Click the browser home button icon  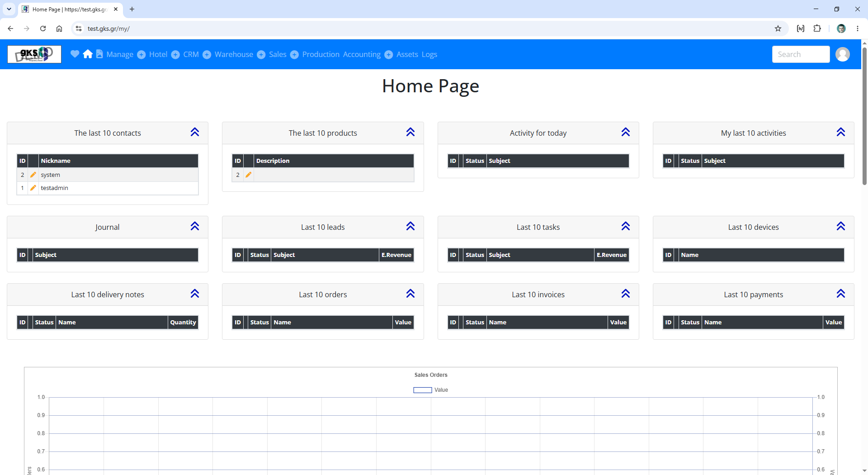pyautogui.click(x=59, y=28)
